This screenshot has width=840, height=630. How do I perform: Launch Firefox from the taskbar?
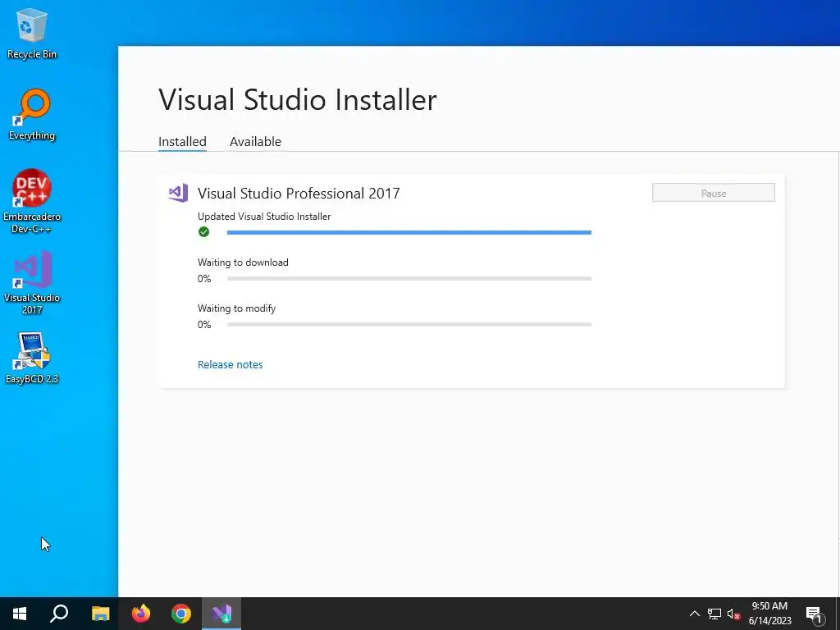pyautogui.click(x=141, y=614)
